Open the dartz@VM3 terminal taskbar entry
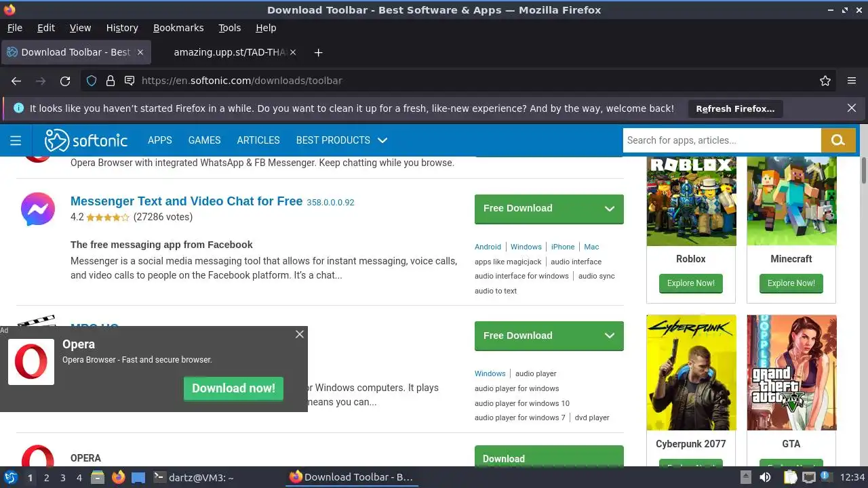Screen dimensions: 868x488 click(193, 477)
